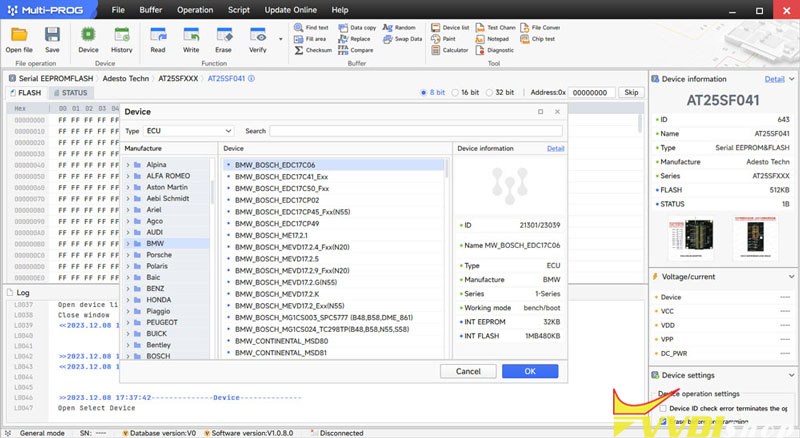This screenshot has height=438, width=800.
Task: Open the Compare buffer tool
Action: [356, 50]
